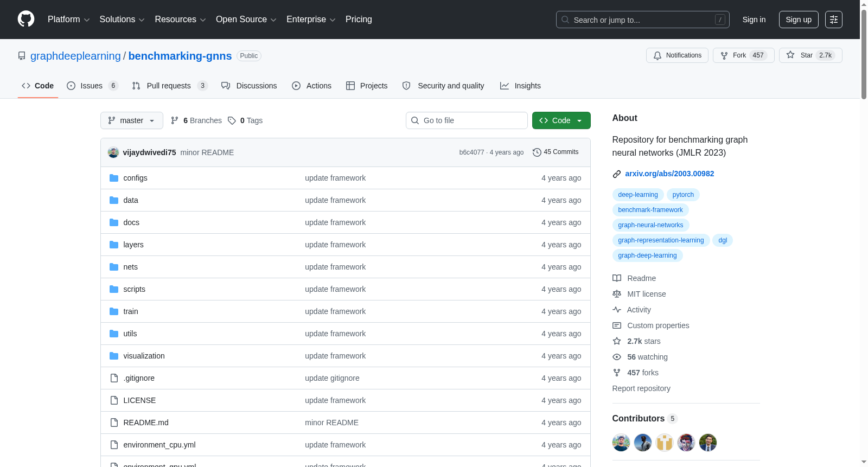Open the graphdeeplearning owner link
The image size is (868, 467).
point(75,56)
